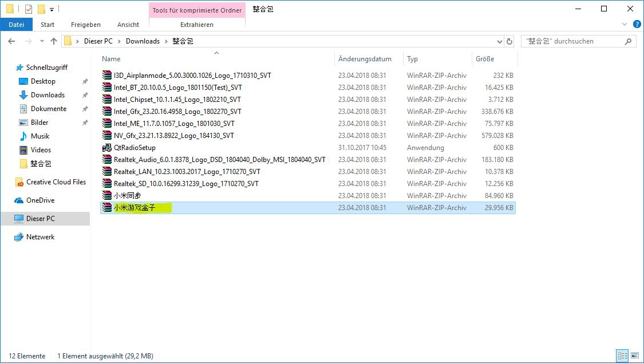This screenshot has height=363, width=644.
Task: Click Properties quick access toolbar icon
Action: [x=29, y=9]
